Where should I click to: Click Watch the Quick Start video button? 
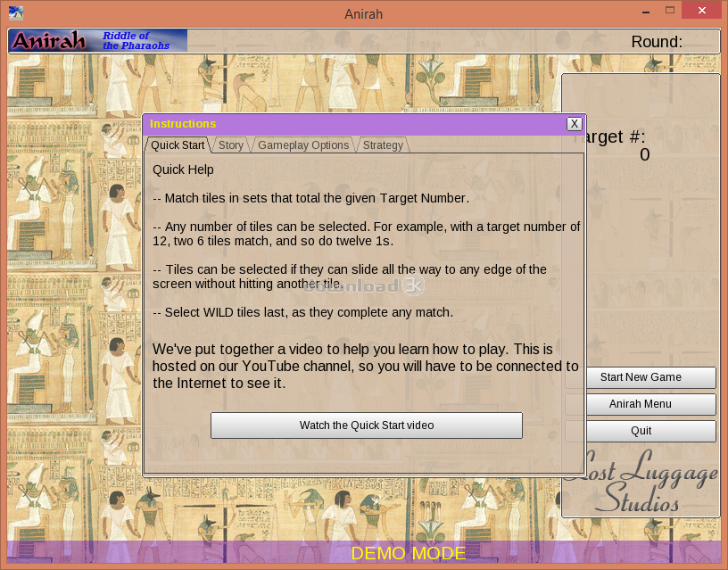click(x=367, y=425)
